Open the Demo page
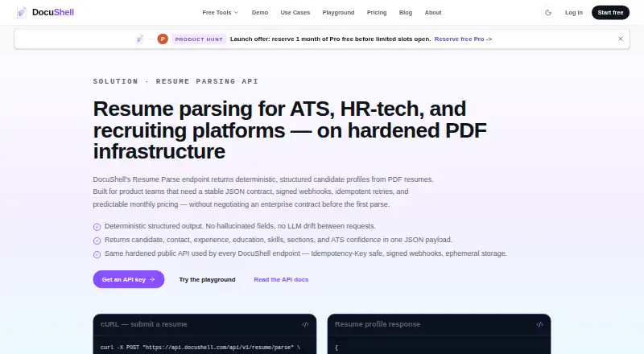This screenshot has height=354, width=644. (x=260, y=13)
